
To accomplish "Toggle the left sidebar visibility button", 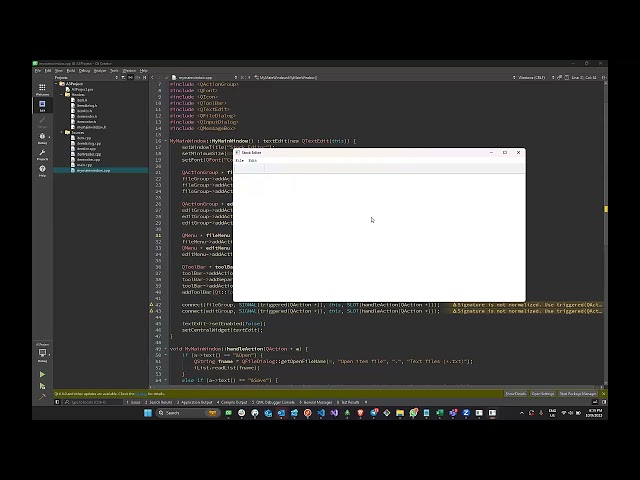I will [x=57, y=402].
